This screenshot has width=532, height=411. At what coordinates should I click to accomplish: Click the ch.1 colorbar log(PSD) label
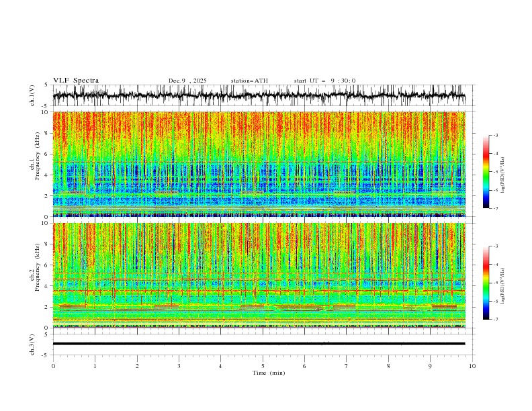click(x=503, y=175)
